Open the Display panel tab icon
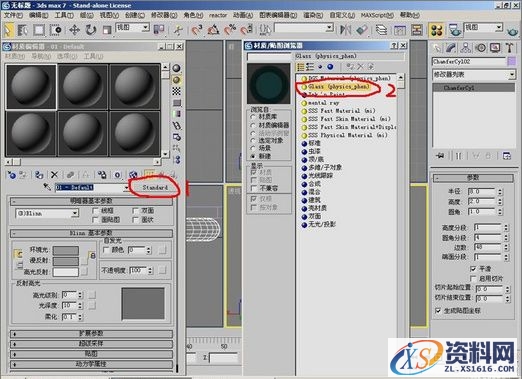The image size is (522, 379). tap(495, 48)
